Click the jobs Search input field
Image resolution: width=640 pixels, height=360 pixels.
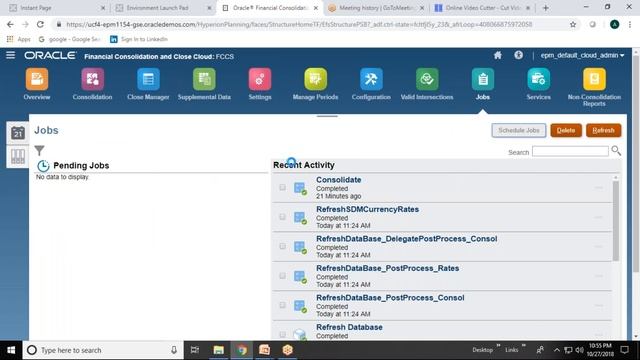(x=570, y=151)
